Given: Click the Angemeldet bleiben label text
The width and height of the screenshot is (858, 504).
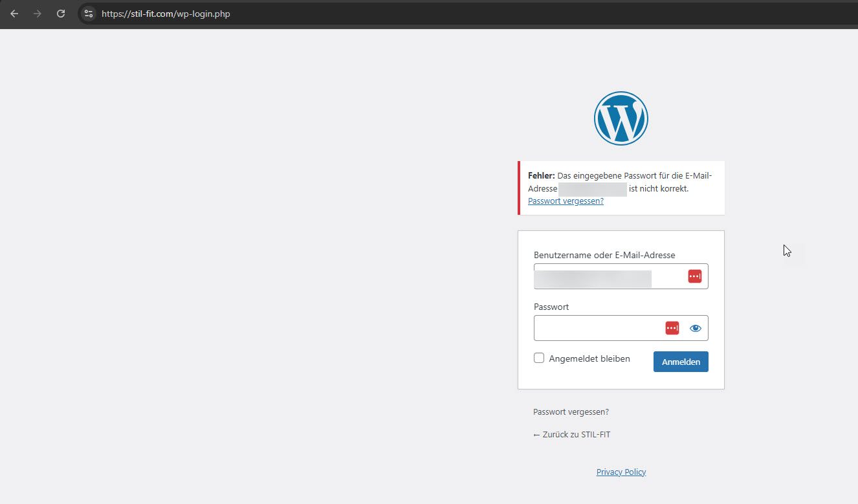Looking at the screenshot, I should (x=589, y=358).
